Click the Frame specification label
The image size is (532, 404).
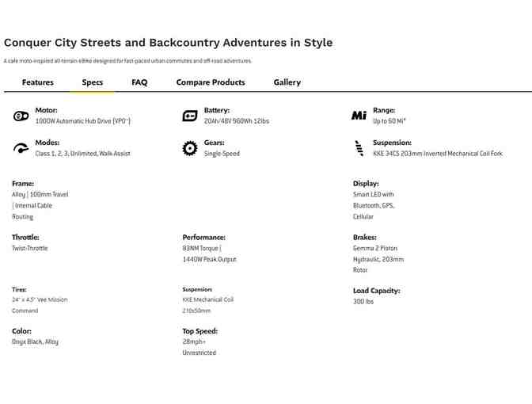pyautogui.click(x=23, y=184)
